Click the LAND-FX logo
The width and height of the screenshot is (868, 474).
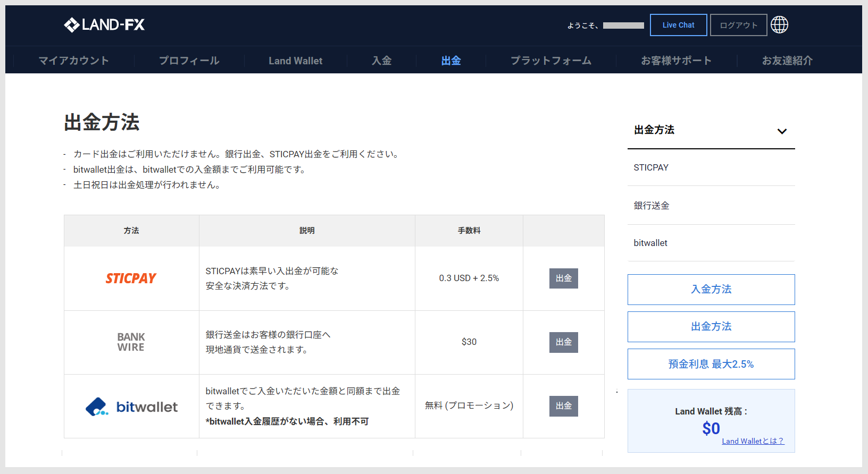(104, 25)
